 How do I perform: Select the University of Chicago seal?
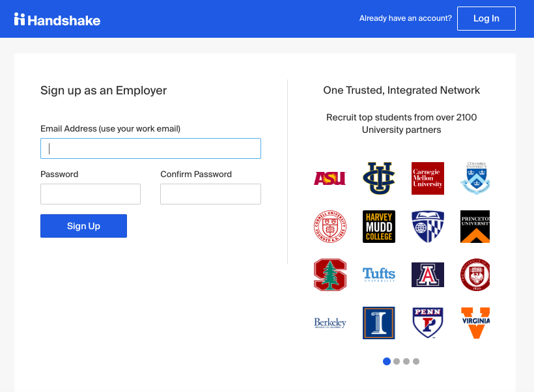point(475,275)
